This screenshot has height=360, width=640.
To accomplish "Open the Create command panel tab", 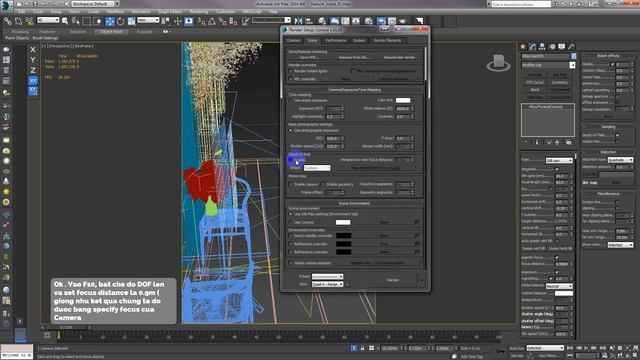I will [x=523, y=47].
